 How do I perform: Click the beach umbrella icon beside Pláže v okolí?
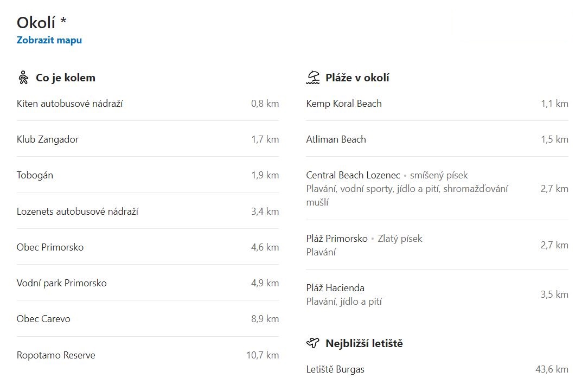tap(313, 78)
